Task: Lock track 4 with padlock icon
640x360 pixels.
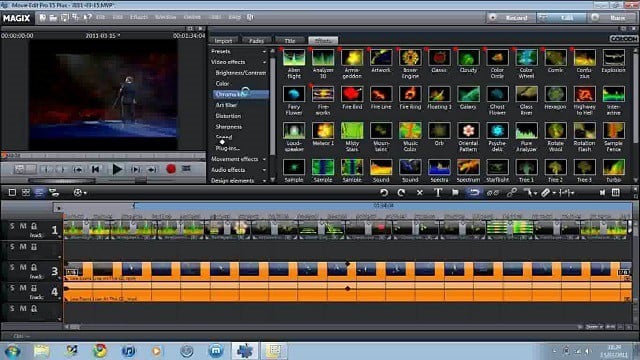Action: (34, 288)
